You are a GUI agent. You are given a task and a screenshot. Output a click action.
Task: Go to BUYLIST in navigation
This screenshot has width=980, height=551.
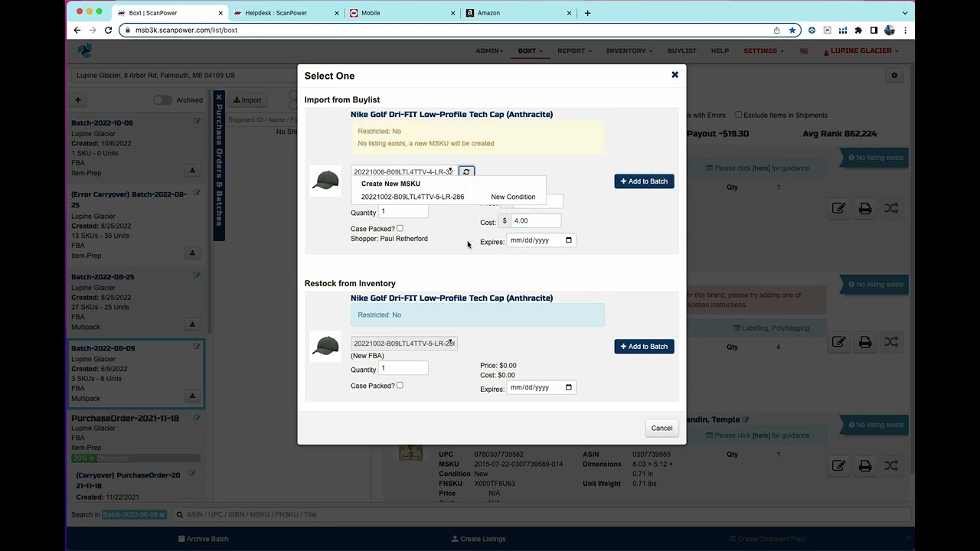pos(681,51)
